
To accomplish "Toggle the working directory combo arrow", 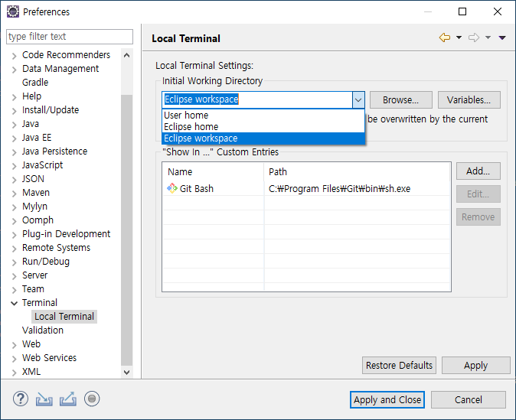I will click(358, 99).
